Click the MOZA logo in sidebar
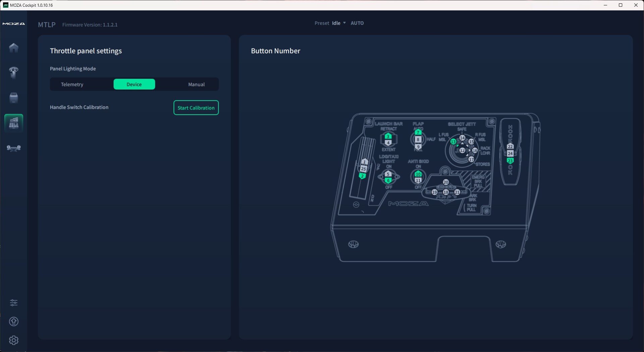This screenshot has width=644, height=352. [x=14, y=24]
